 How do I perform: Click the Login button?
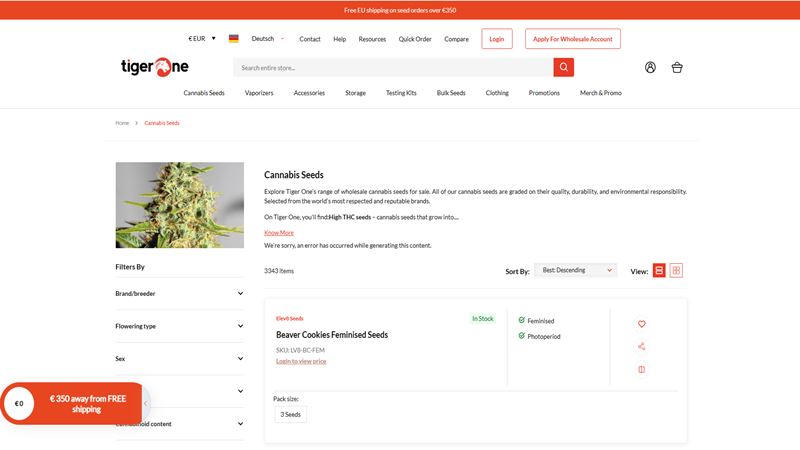(x=497, y=39)
